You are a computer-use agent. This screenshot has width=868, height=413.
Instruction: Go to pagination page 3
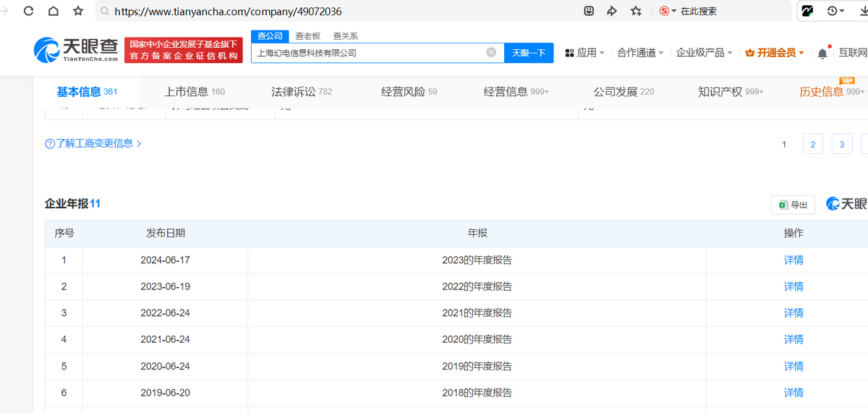pyautogui.click(x=842, y=144)
